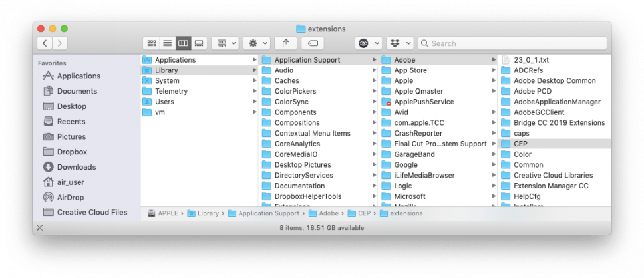The image size is (644, 278).
Task: Select System folder in first column
Action: click(x=199, y=81)
